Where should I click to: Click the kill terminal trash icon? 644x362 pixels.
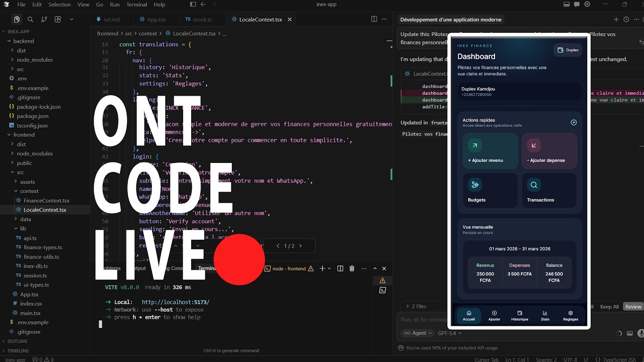[352, 268]
